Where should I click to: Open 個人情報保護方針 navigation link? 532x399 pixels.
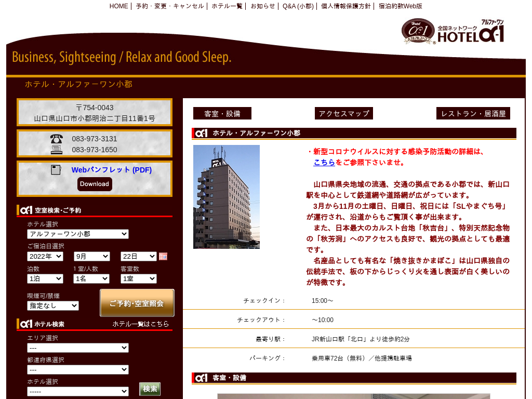345,6
